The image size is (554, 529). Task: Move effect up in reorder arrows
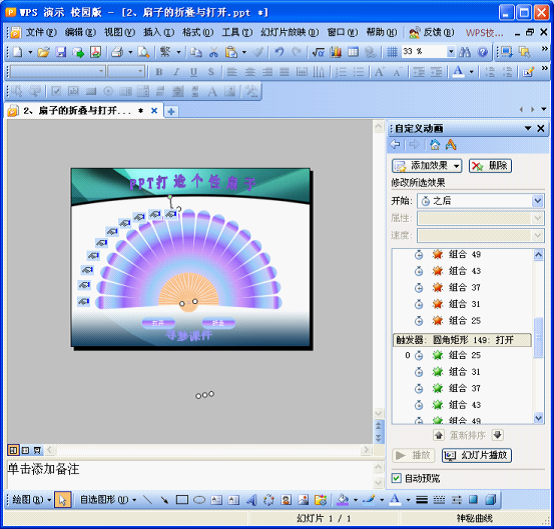point(438,435)
